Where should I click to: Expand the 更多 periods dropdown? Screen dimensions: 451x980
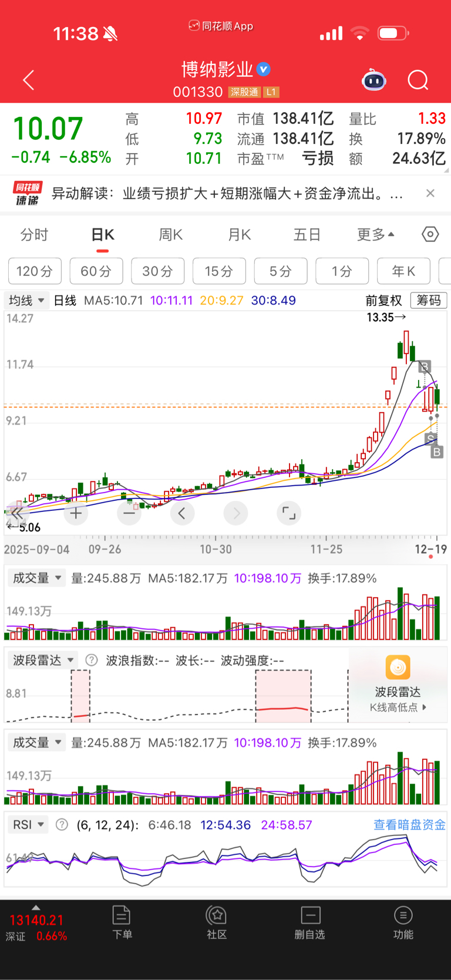click(x=376, y=235)
